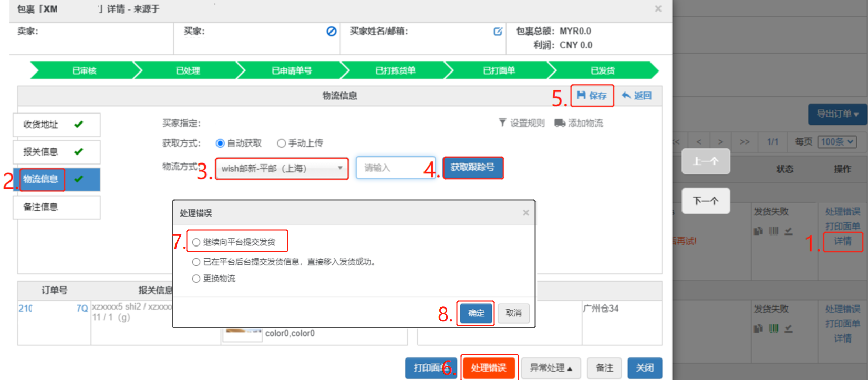Click the tracking number input field
The image size is (868, 380).
395,168
